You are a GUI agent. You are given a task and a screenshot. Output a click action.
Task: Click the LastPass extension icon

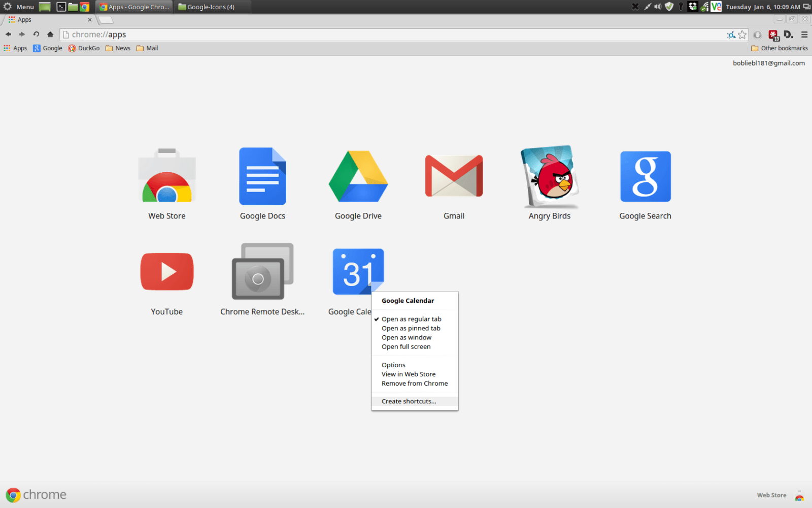(773, 35)
